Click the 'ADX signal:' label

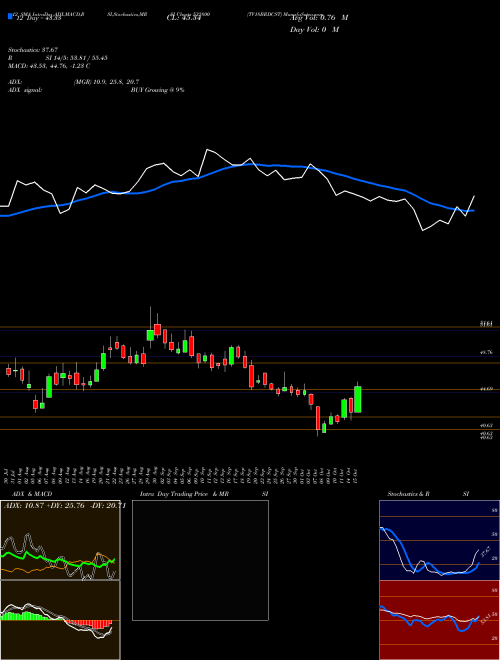click(x=24, y=90)
